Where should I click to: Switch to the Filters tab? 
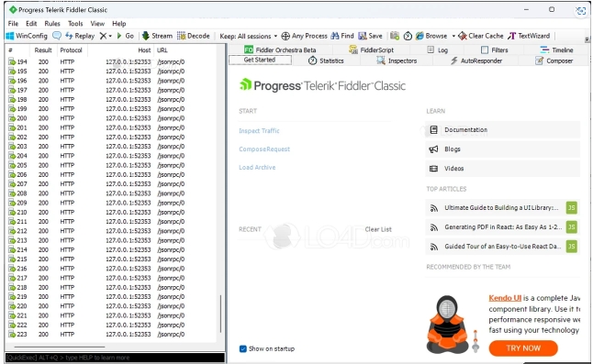coord(494,50)
